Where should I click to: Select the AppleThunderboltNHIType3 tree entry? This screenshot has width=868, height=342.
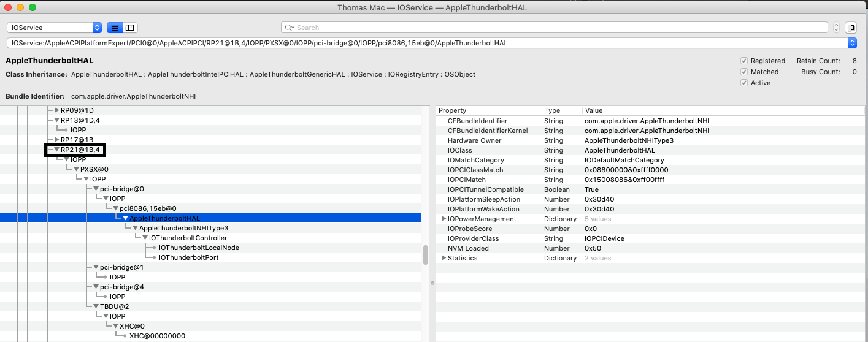(183, 228)
